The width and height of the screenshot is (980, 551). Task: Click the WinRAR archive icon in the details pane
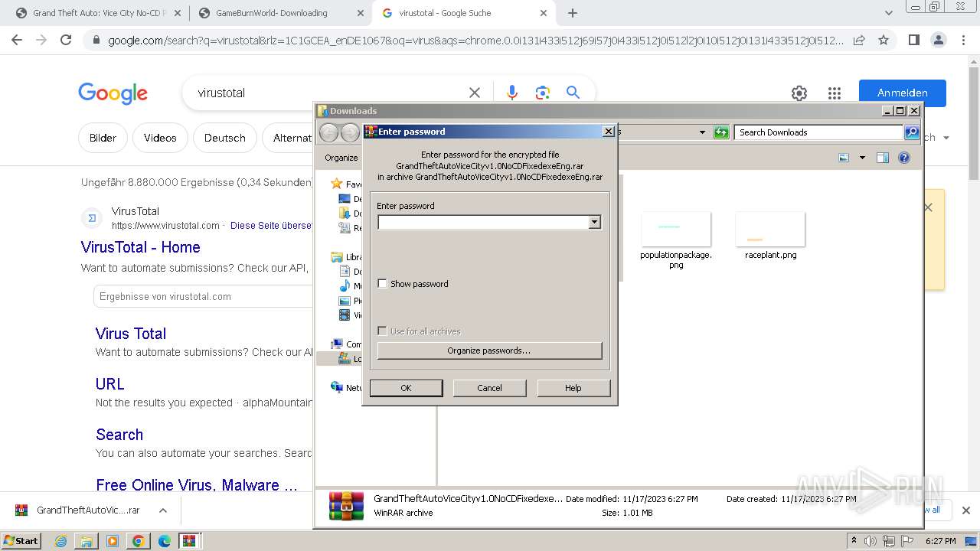click(346, 506)
